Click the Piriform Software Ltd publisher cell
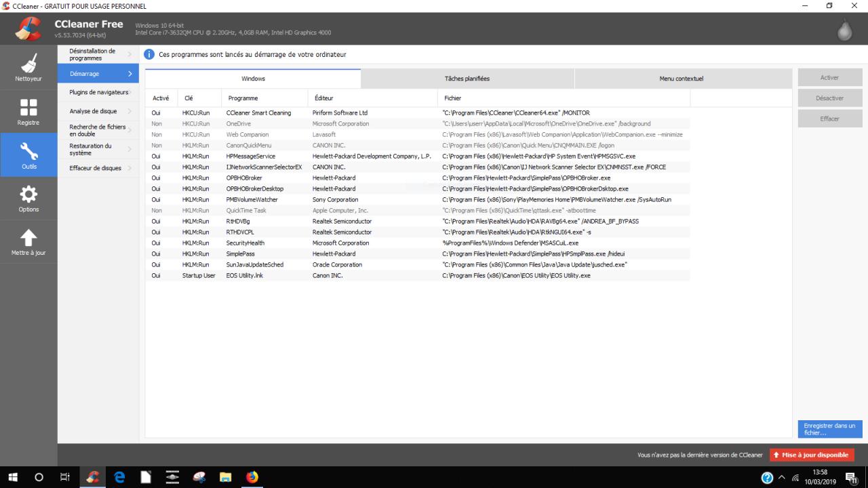The image size is (868, 488). [340, 113]
